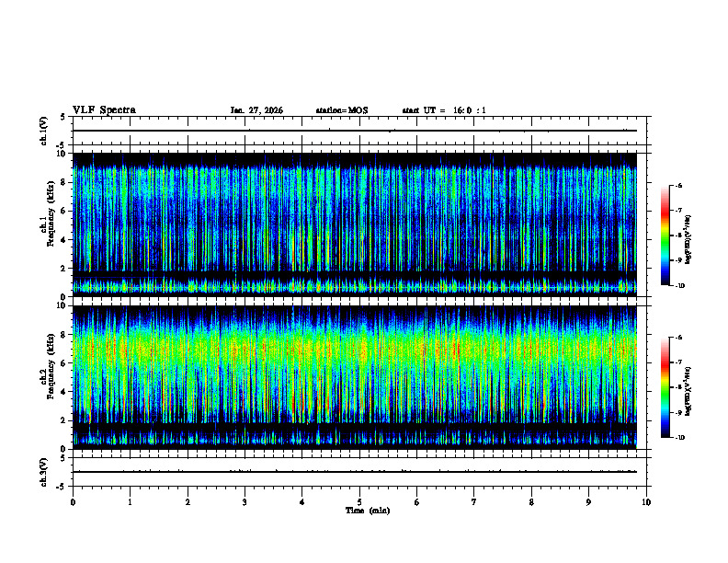Click the "VLF Spectra" plot title
Viewport: 728px width, 563px height.
(x=104, y=110)
